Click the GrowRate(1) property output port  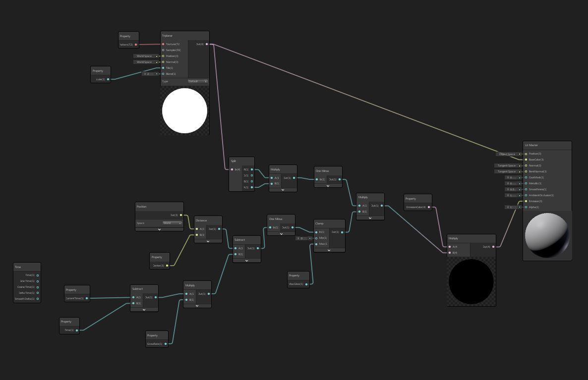click(166, 344)
